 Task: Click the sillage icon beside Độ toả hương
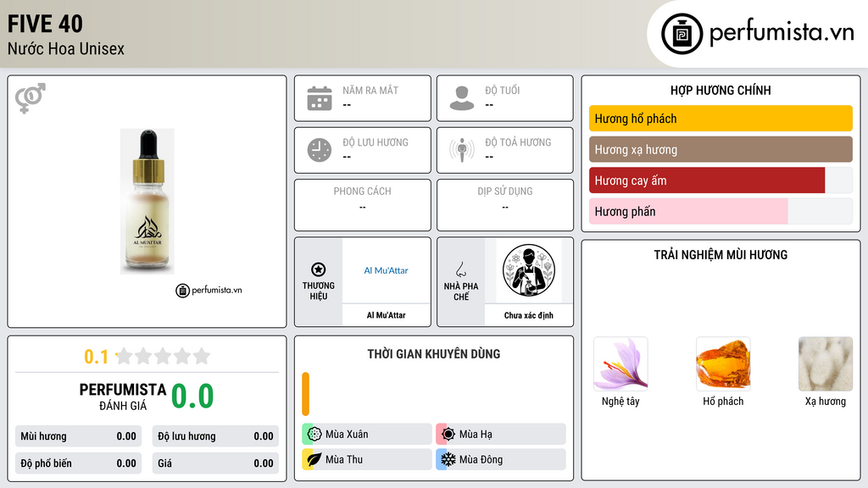462,150
